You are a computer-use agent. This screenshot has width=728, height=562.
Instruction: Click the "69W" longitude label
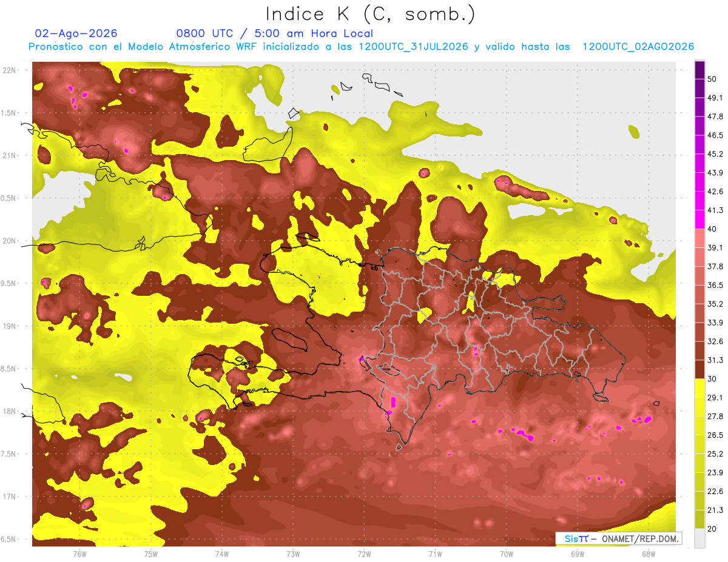tap(577, 554)
